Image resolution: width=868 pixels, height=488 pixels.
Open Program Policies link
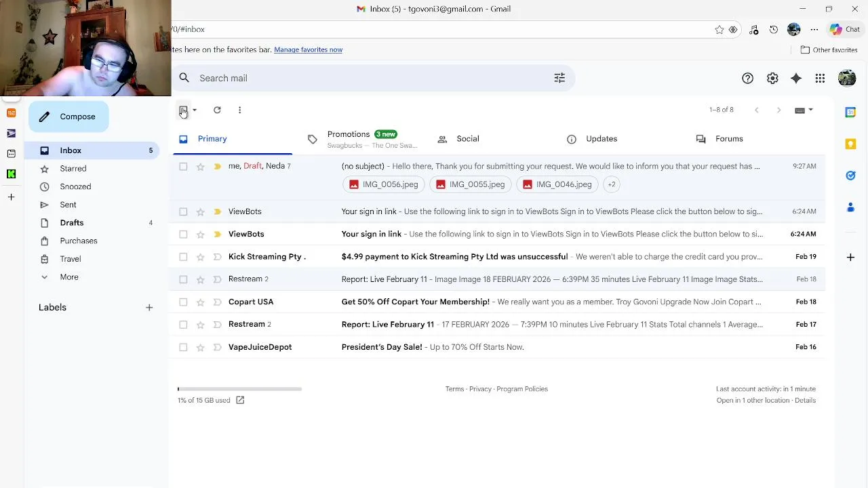tap(522, 389)
